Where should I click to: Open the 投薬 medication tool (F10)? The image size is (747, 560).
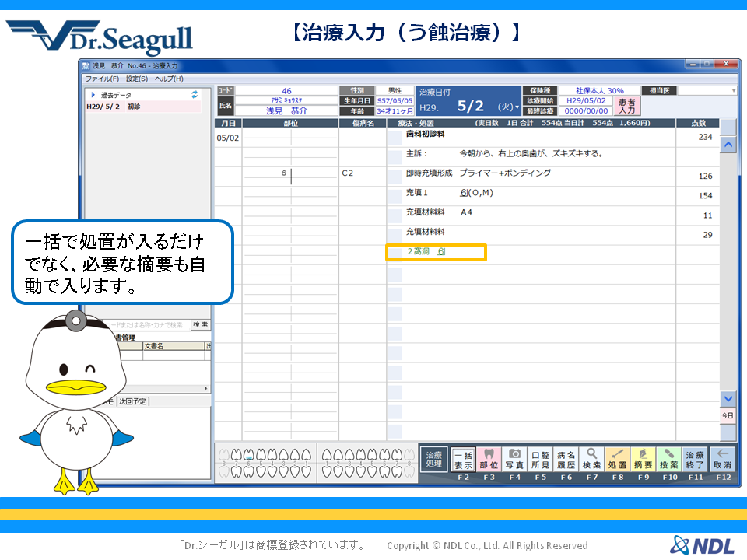[669, 459]
